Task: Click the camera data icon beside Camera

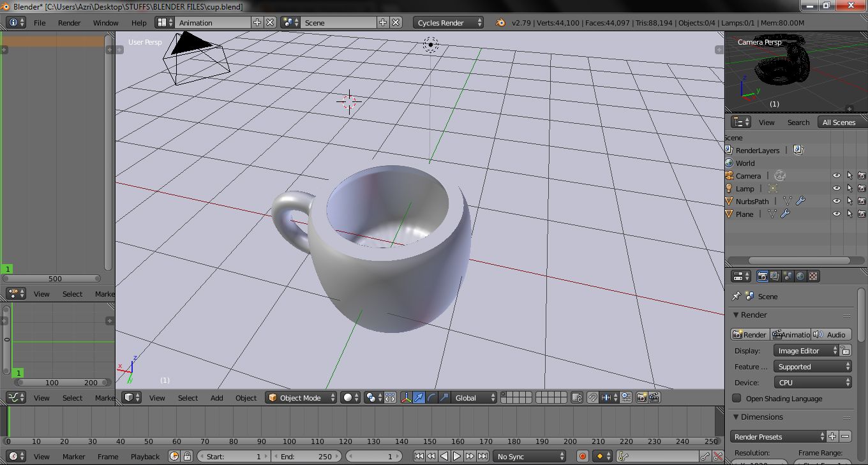Action: pyautogui.click(x=779, y=175)
